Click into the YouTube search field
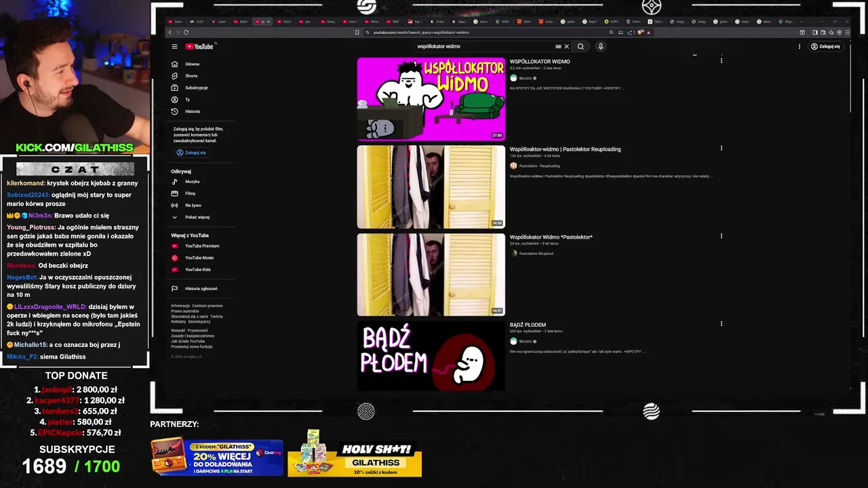The height and width of the screenshot is (488, 868). pyautogui.click(x=485, y=47)
